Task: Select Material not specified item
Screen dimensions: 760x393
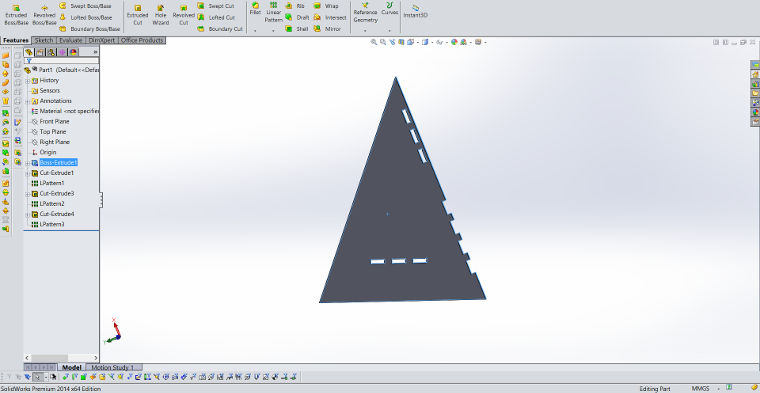Action: click(65, 111)
